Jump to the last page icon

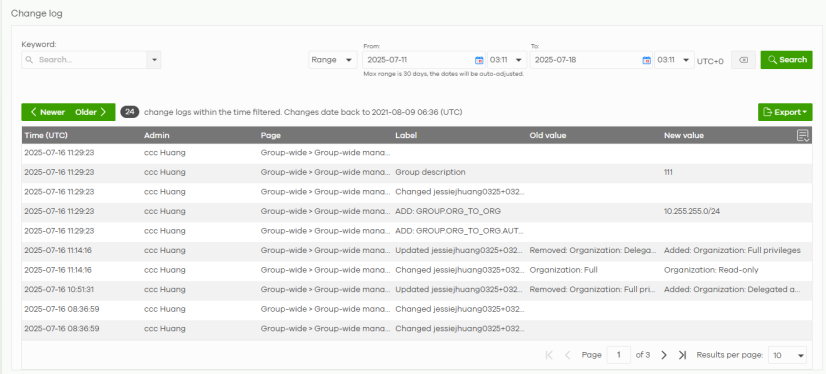(x=682, y=355)
